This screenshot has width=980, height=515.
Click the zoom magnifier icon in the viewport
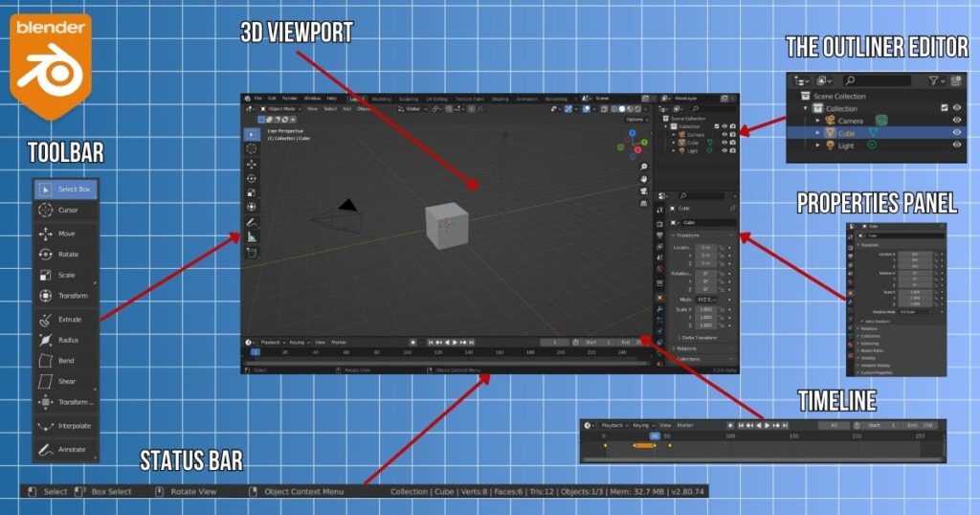point(644,167)
